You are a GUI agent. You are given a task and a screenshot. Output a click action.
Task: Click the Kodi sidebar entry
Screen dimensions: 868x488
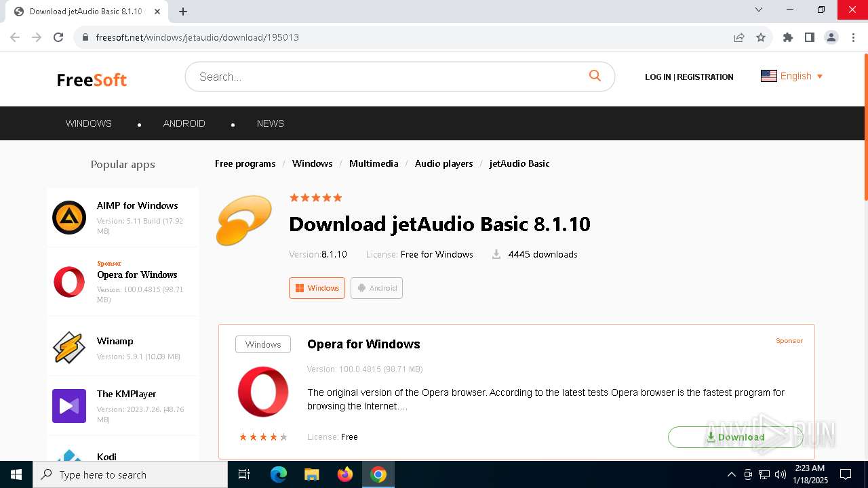106,457
